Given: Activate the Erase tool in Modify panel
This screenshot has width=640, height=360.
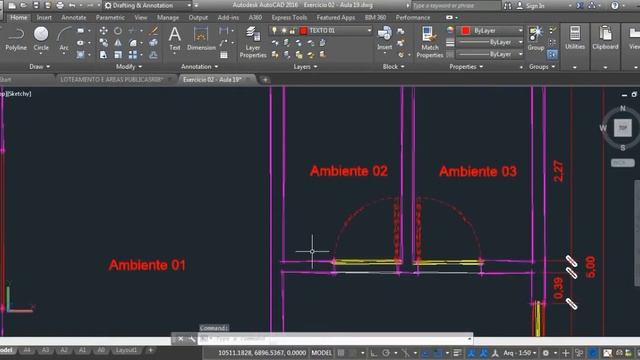Looking at the screenshot, I should [153, 31].
